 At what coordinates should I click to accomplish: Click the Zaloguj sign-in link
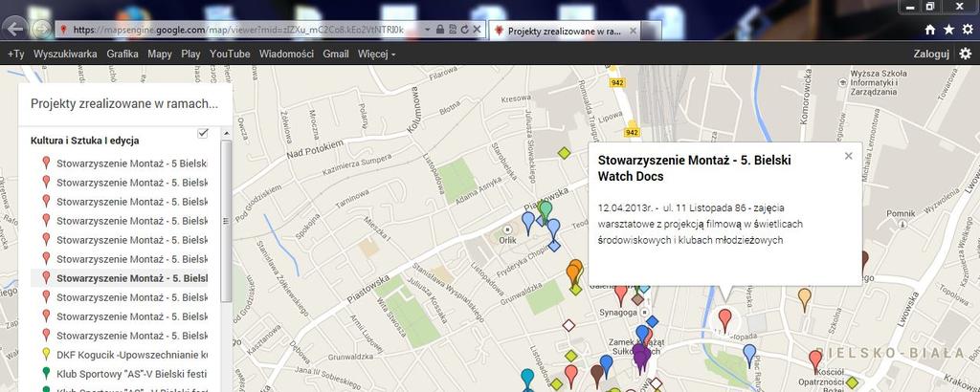[931, 54]
